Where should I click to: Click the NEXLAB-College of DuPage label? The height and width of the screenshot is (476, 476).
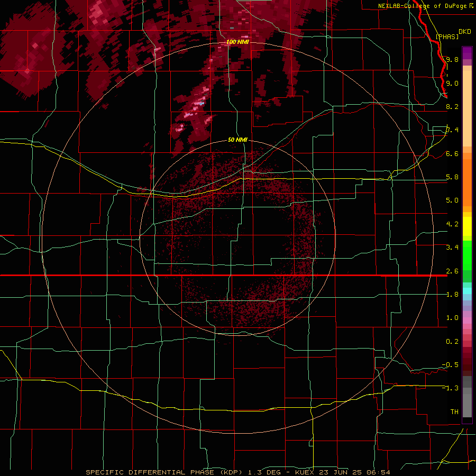pyautogui.click(x=423, y=6)
